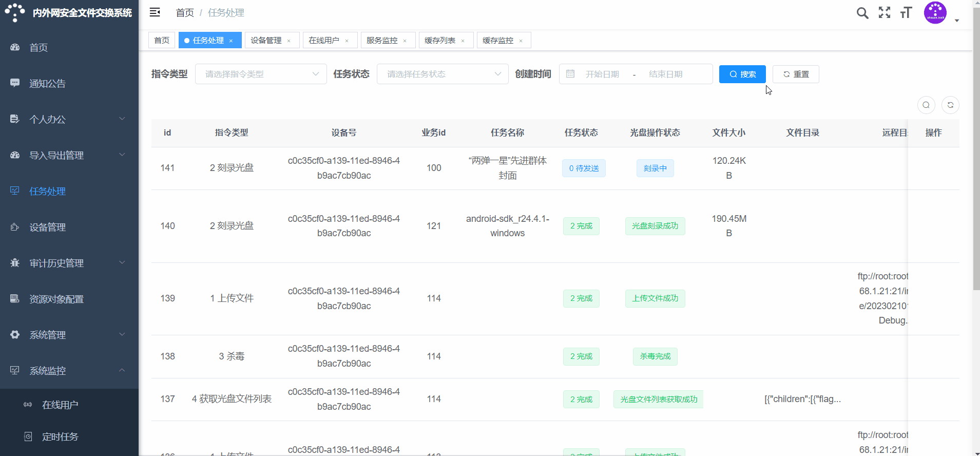Click the 导入导出管理 sidebar icon
The width and height of the screenshot is (980, 456).
tap(15, 155)
